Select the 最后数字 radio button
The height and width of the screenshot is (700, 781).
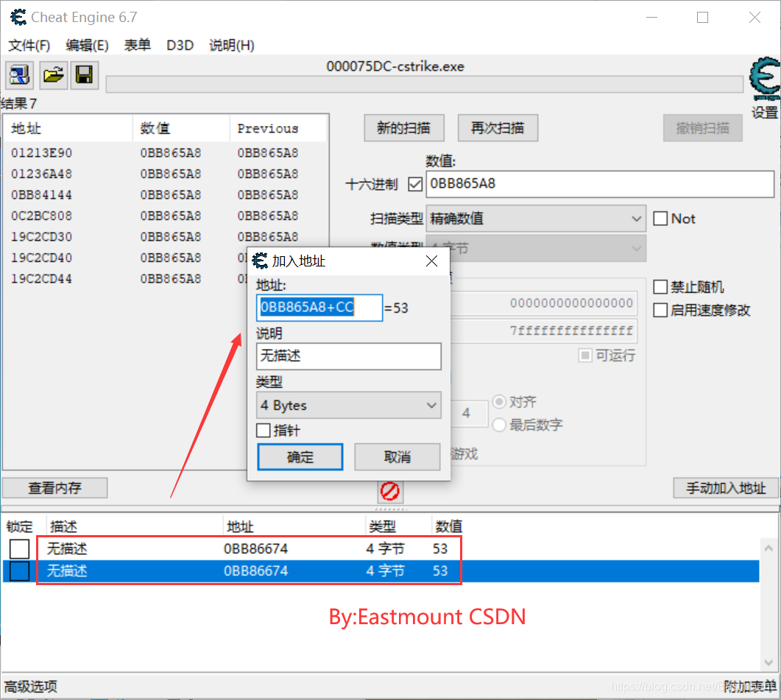click(498, 425)
